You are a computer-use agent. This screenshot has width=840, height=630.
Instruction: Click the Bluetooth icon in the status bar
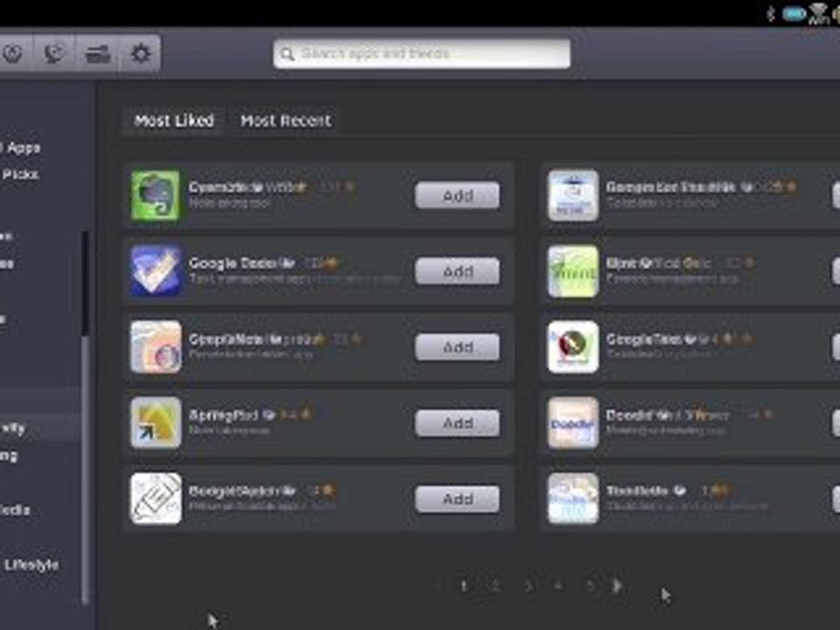point(771,13)
